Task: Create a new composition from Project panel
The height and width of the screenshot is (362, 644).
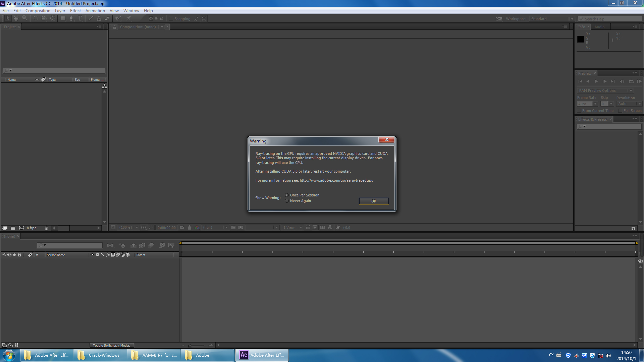Action: pyautogui.click(x=21, y=228)
